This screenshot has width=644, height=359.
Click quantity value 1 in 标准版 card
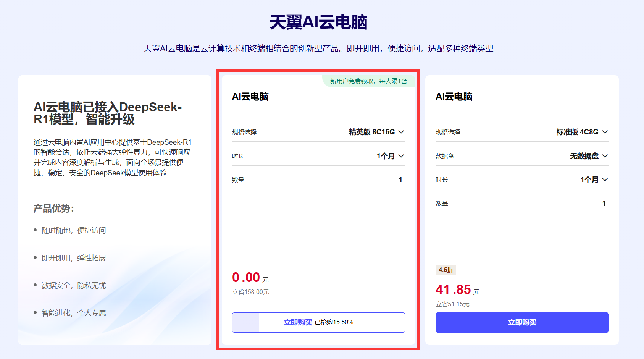604,203
